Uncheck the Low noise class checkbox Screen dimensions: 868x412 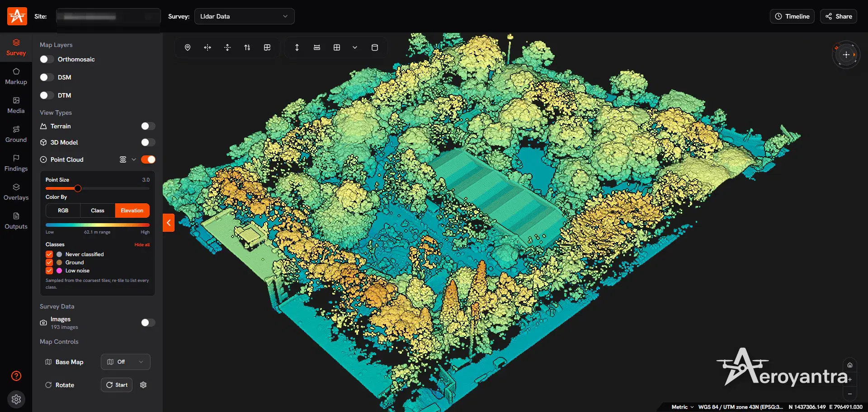pos(49,271)
